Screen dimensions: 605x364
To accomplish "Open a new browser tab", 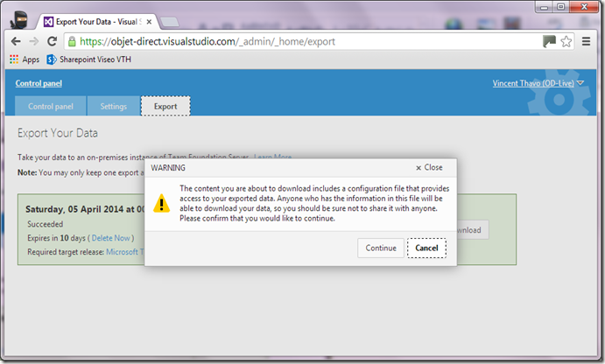I will tap(170, 22).
